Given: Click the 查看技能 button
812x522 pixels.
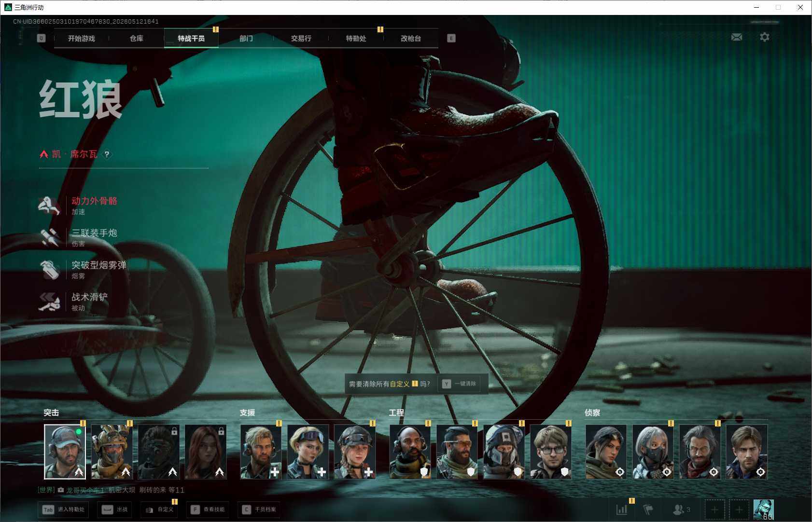Looking at the screenshot, I should [208, 509].
